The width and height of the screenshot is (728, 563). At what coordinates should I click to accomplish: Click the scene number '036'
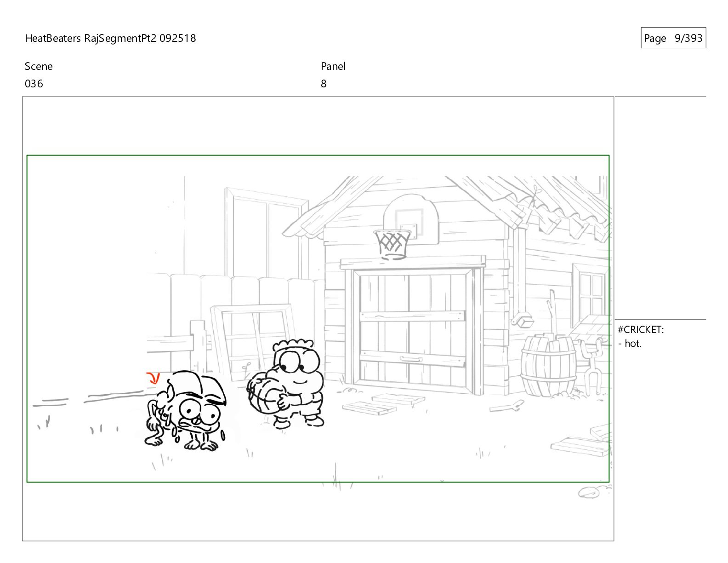[x=34, y=84]
